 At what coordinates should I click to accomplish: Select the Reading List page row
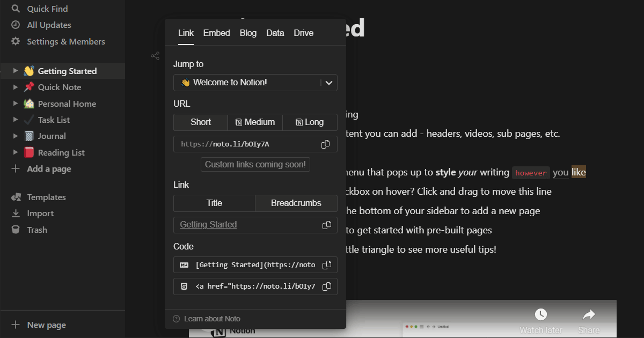(62, 152)
